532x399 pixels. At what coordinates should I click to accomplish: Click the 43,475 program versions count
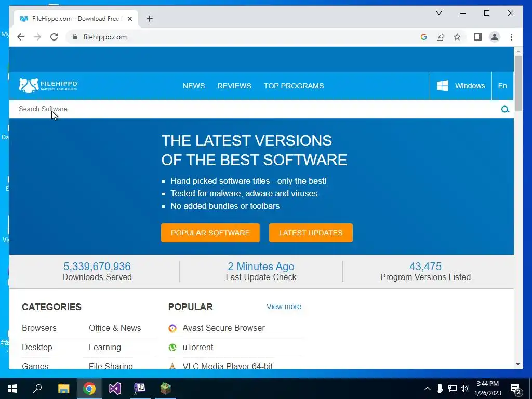(425, 267)
